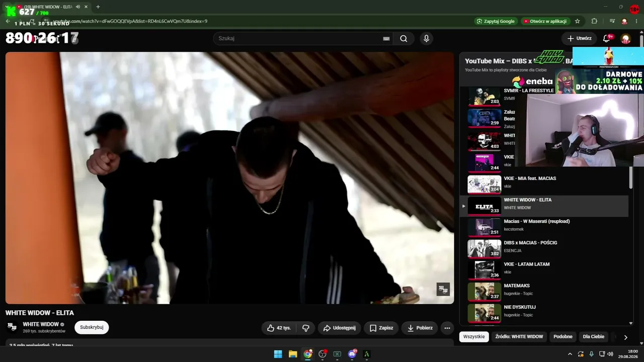The width and height of the screenshot is (644, 362).
Task: Show hidden system tray icons
Action: coord(570,354)
